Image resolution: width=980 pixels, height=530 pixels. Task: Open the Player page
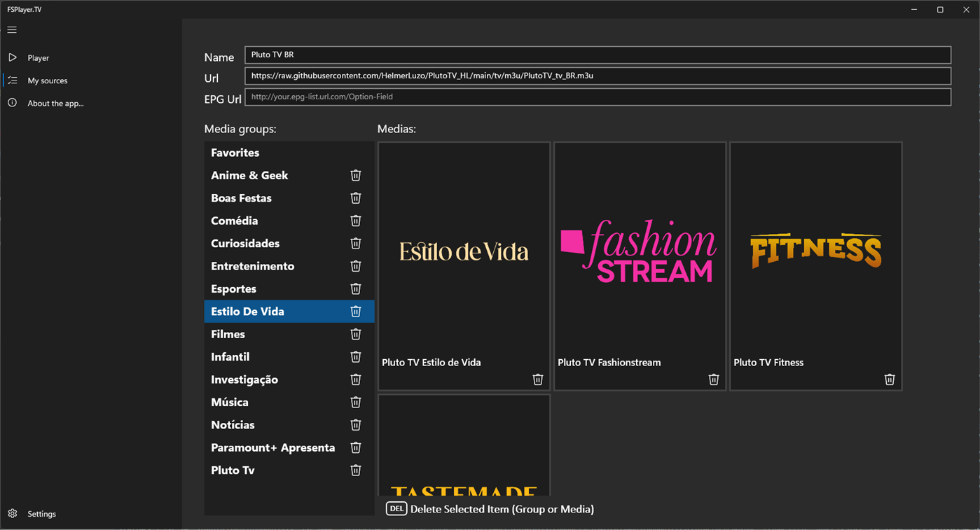(39, 57)
